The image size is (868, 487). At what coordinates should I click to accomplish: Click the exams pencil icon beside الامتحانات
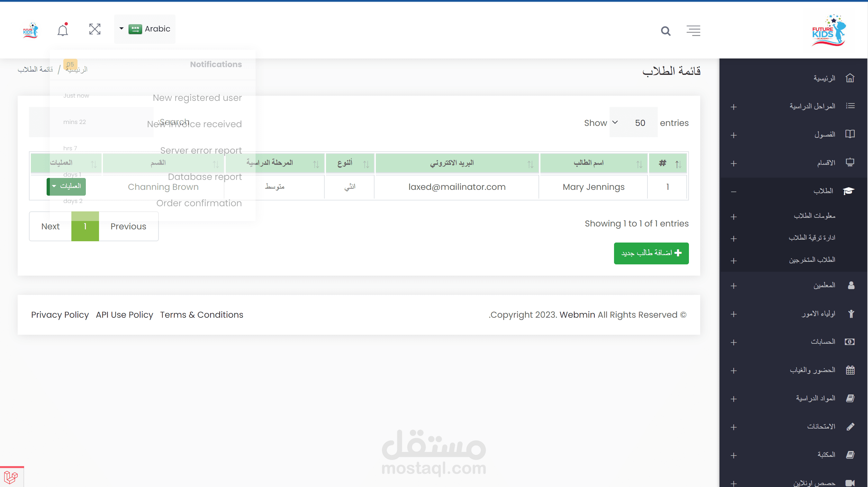(850, 426)
